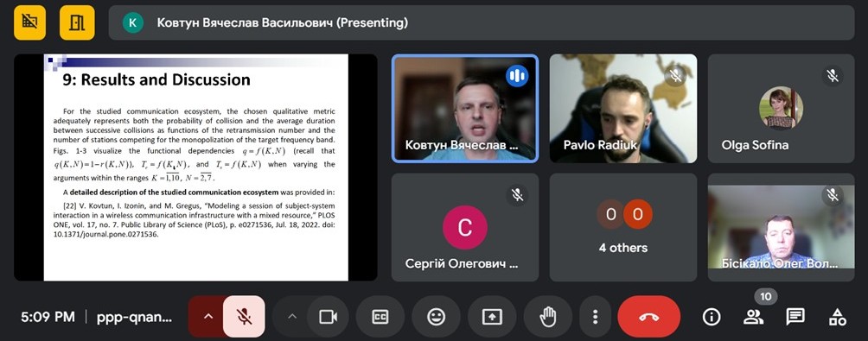Open the emoji reactions panel
Viewport: 868px width, 341px height.
click(437, 317)
